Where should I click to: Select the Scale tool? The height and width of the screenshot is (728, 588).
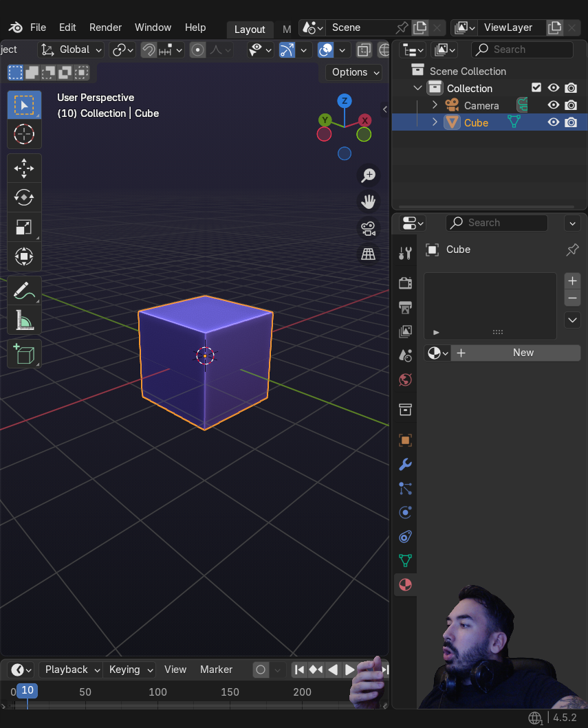[x=24, y=228]
